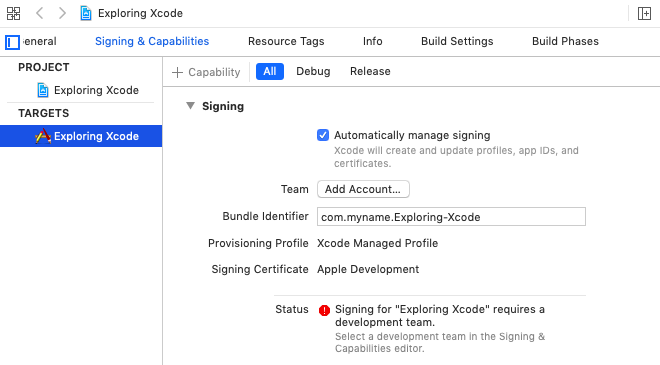
Task: Select the Signing & Capabilities tab
Action: (x=152, y=41)
